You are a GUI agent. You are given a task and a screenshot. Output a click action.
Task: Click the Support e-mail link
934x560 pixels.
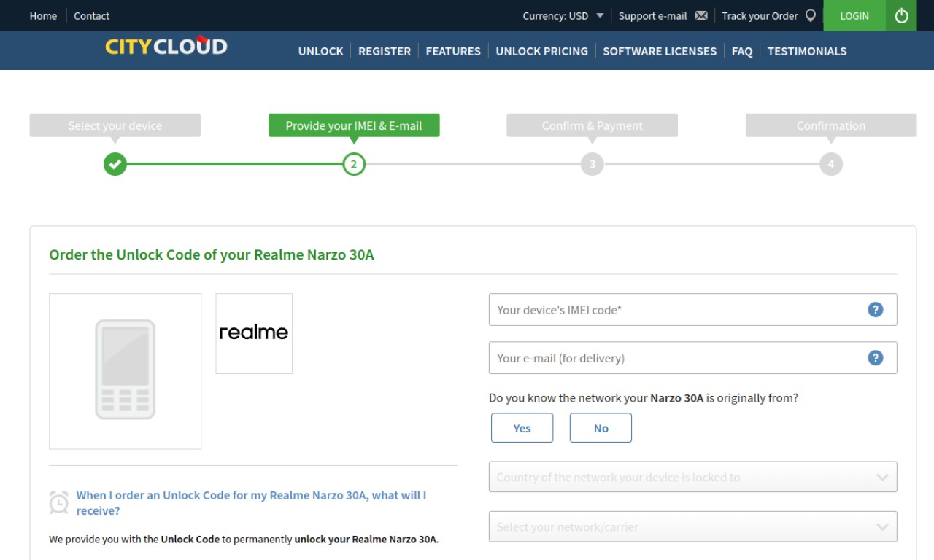pyautogui.click(x=652, y=16)
